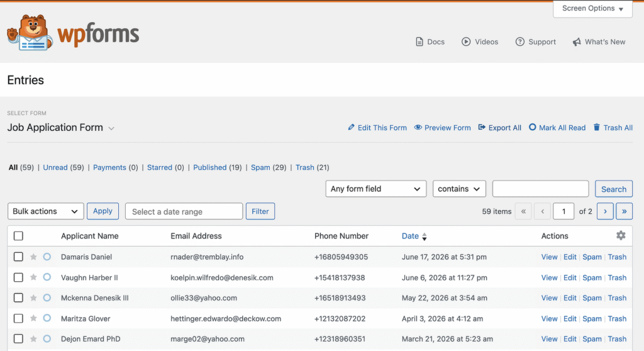The width and height of the screenshot is (644, 351).
Task: Check the Damaris Daniel entry checkbox
Action: [x=18, y=257]
